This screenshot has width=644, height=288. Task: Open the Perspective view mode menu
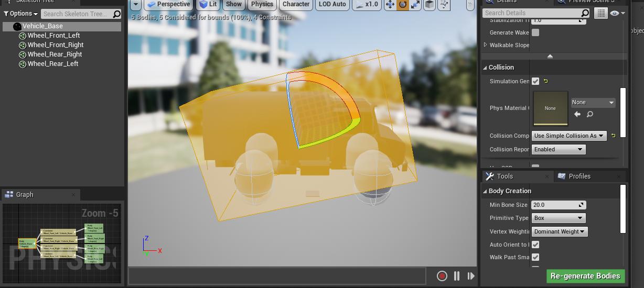[x=168, y=4]
